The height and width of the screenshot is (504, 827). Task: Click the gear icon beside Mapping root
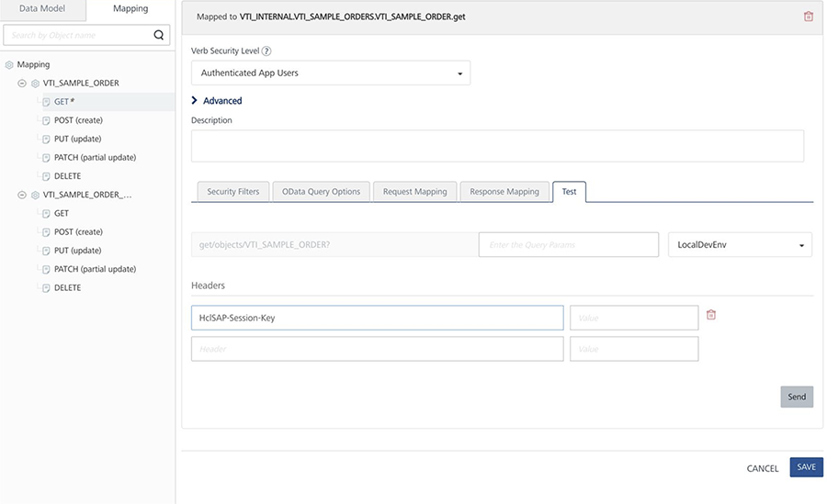point(9,65)
